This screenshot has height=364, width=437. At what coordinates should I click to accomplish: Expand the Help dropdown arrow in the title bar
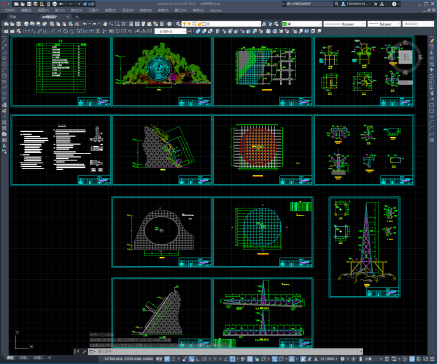coord(399,4)
